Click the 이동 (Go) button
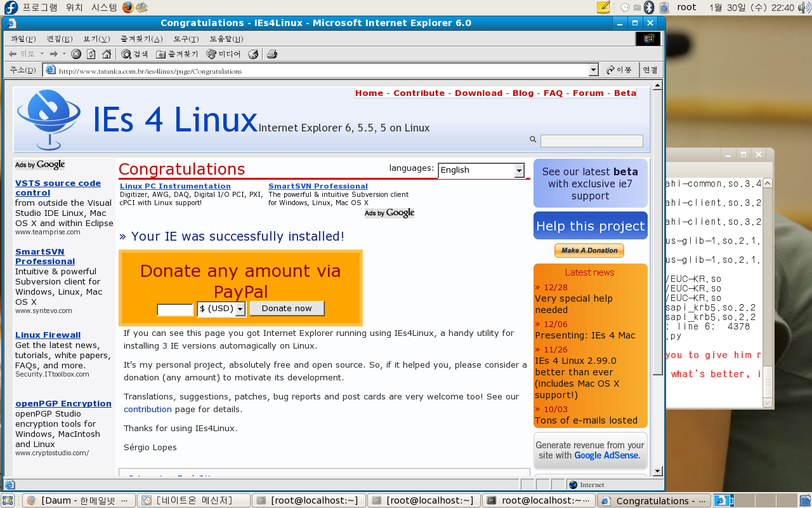This screenshot has width=812, height=508. coord(619,70)
